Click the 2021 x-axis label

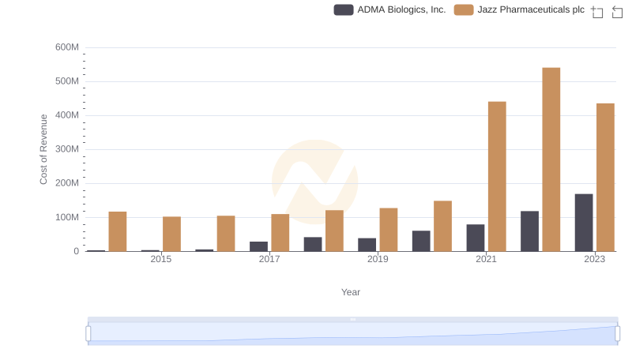pyautogui.click(x=486, y=259)
